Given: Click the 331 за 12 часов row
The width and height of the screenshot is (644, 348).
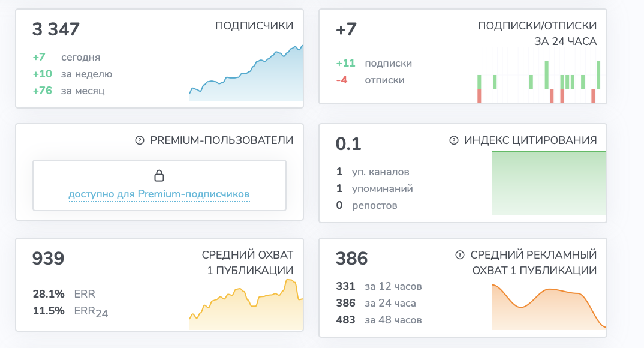Looking at the screenshot, I should (379, 286).
